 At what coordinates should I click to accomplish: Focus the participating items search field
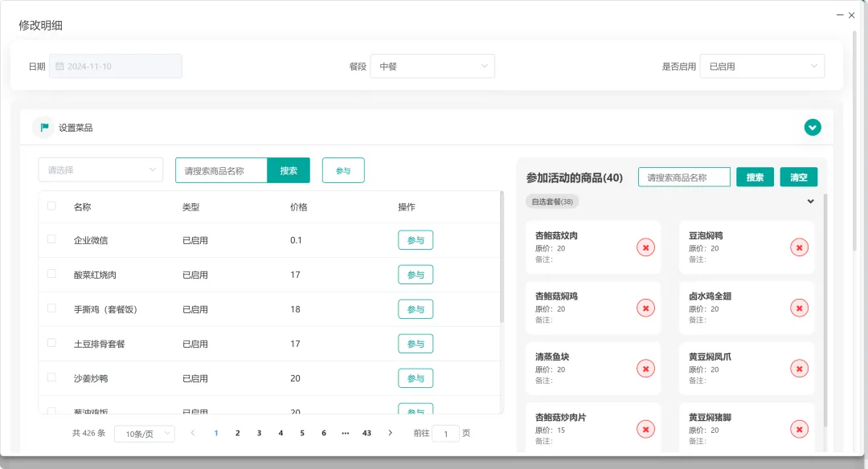click(x=684, y=177)
